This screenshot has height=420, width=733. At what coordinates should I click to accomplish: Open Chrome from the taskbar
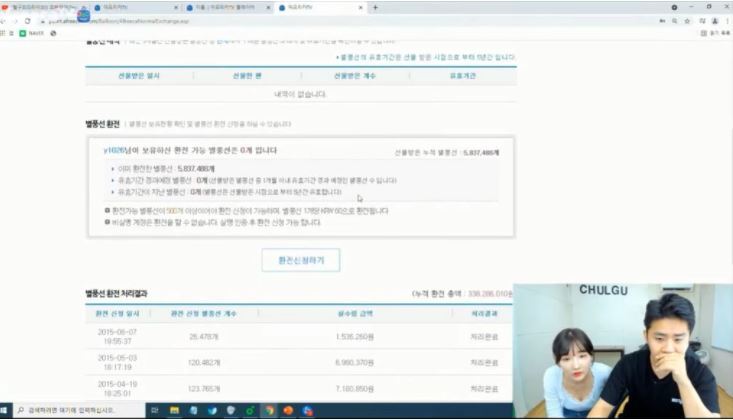(270, 411)
